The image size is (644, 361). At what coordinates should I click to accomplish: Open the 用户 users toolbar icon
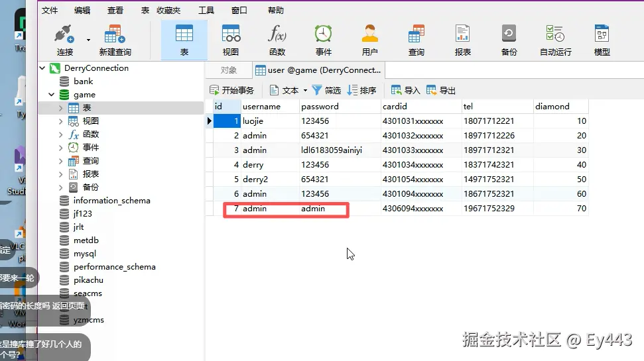(x=369, y=40)
